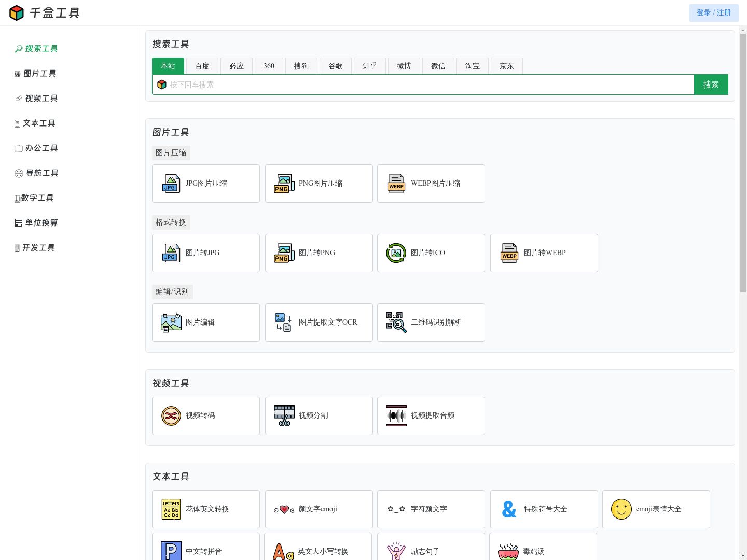Viewport: 747px width, 560px height.
Task: Click the green 搜索 button
Action: (711, 85)
